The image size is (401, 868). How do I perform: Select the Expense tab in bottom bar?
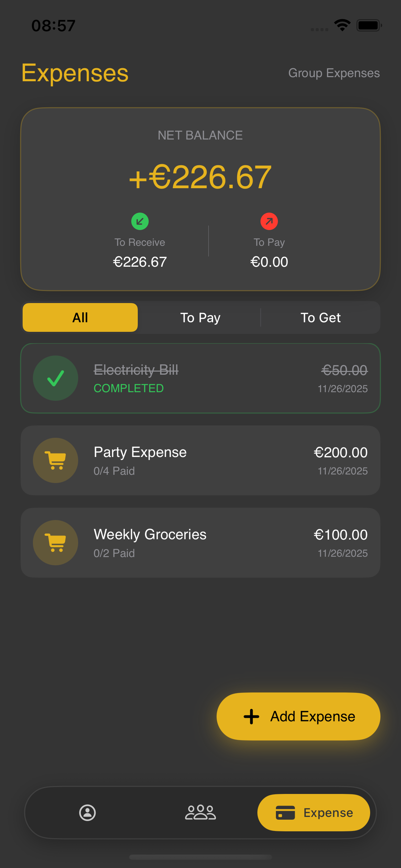click(x=313, y=812)
